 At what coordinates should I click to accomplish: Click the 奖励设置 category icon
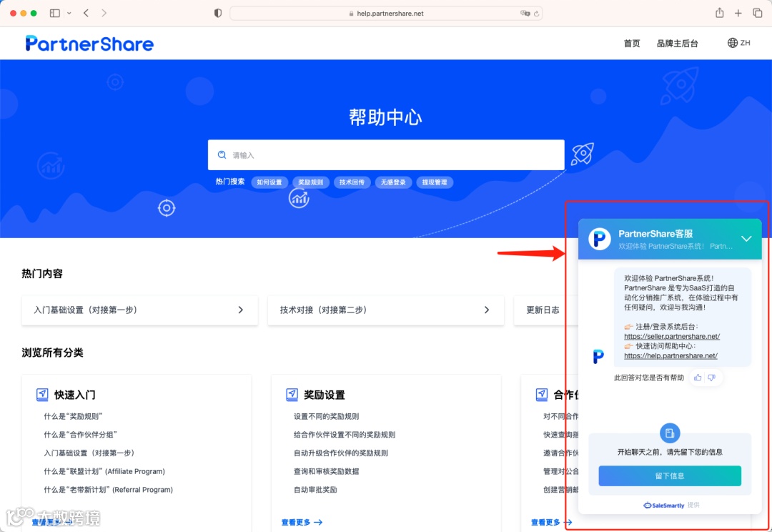[292, 395]
